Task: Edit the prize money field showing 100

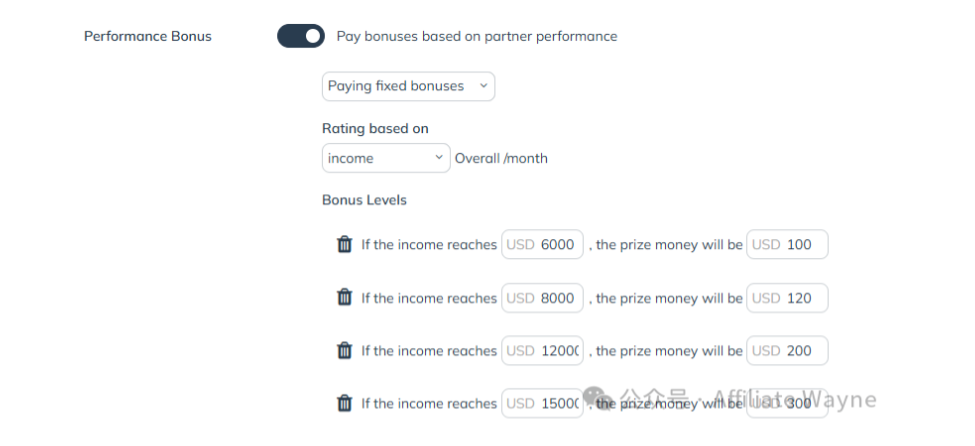Action: [787, 244]
